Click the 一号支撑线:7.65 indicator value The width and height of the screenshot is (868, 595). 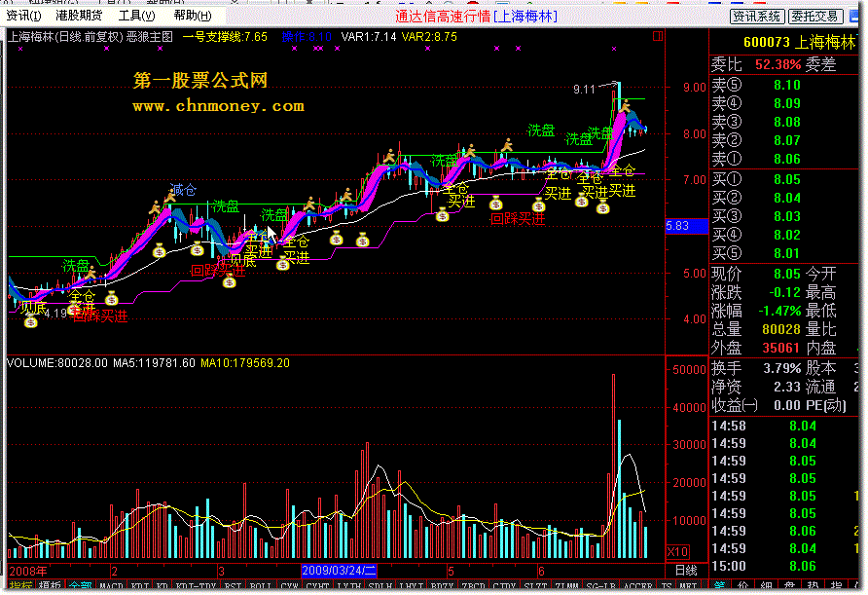click(x=226, y=37)
